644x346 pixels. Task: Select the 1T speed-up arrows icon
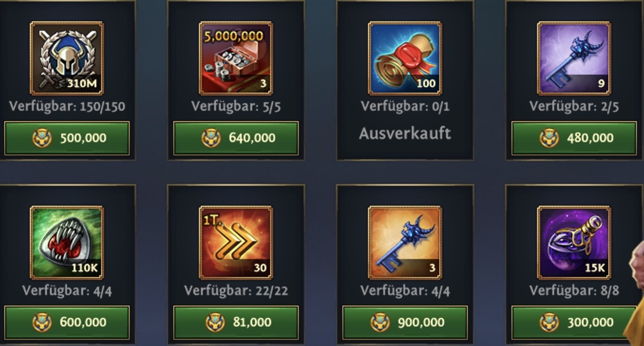(236, 242)
